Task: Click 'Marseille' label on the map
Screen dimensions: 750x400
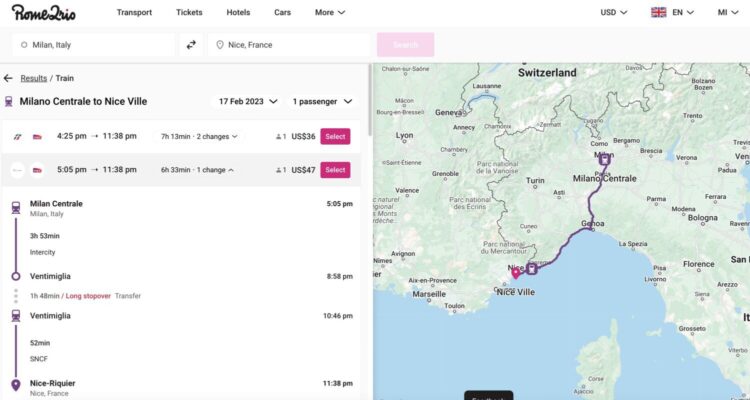Action: point(429,294)
